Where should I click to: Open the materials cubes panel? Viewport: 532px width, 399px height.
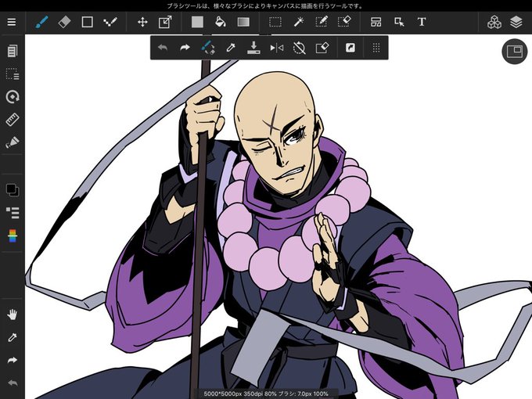click(x=494, y=23)
